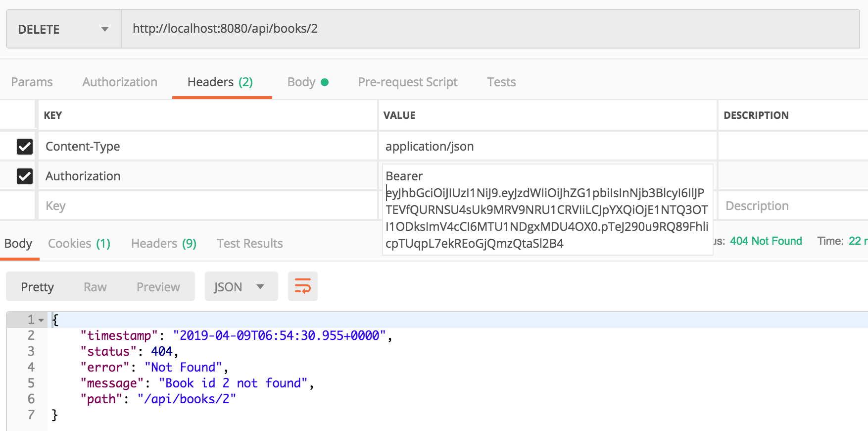Click the "Book id 2 not found" message
The height and width of the screenshot is (431, 868).
(x=233, y=383)
